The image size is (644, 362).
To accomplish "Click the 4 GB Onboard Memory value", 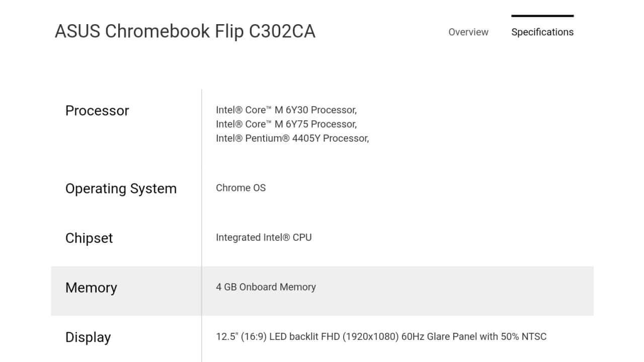I will click(266, 287).
